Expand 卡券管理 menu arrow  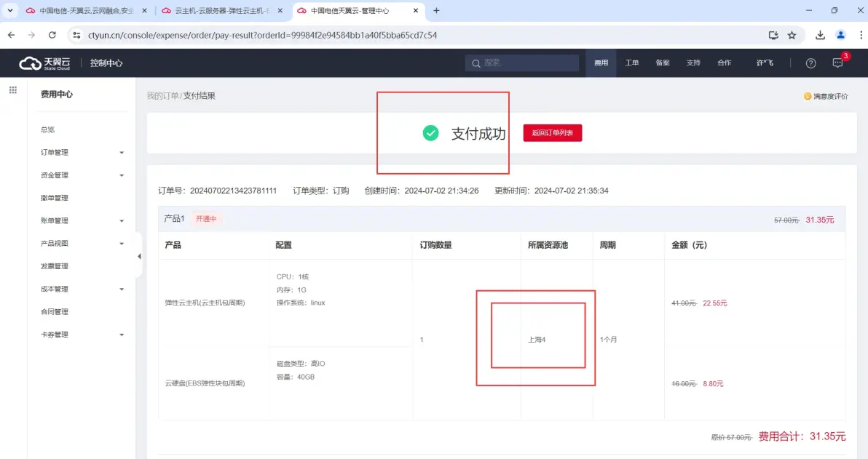[122, 335]
